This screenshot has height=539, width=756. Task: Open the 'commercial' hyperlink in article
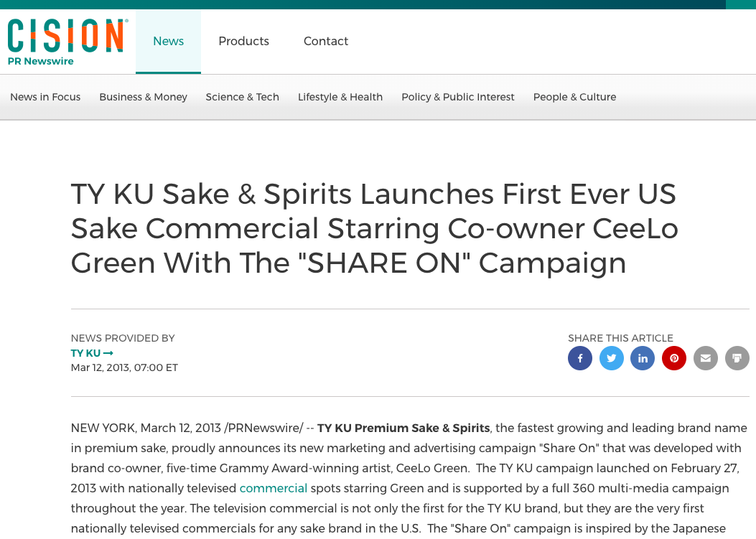pyautogui.click(x=274, y=488)
